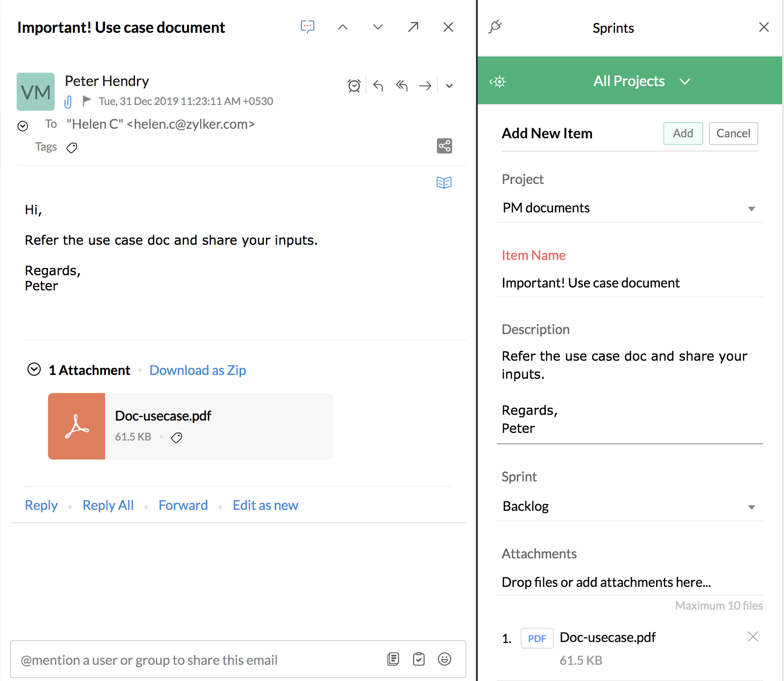Click the comment bubble icon

click(308, 27)
